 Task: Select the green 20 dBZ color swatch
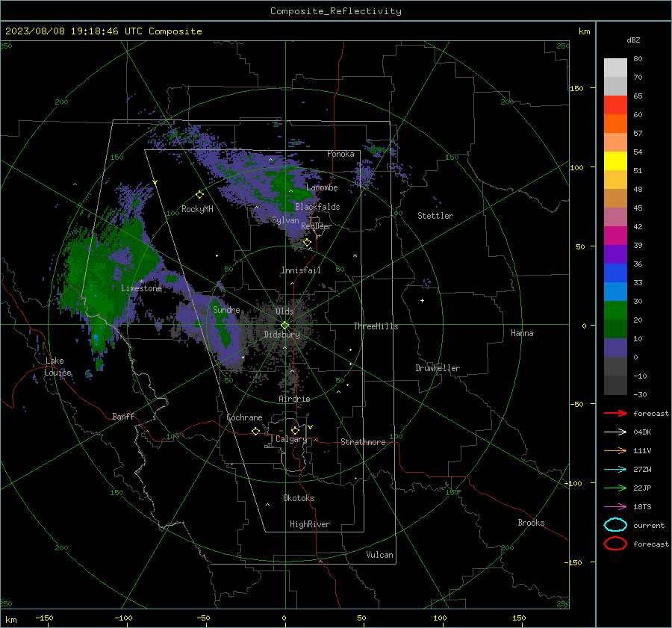click(x=615, y=311)
